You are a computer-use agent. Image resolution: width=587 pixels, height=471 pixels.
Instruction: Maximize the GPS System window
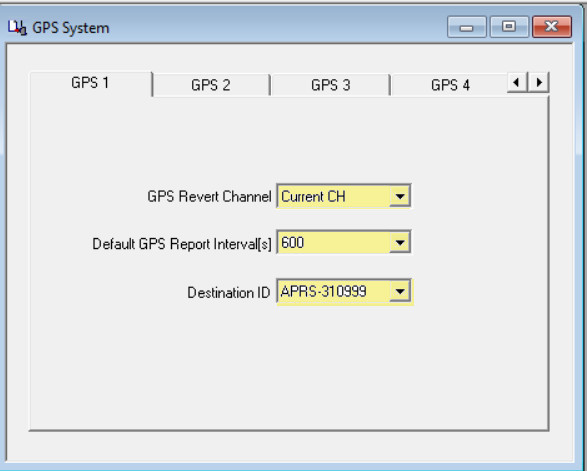coord(509,27)
